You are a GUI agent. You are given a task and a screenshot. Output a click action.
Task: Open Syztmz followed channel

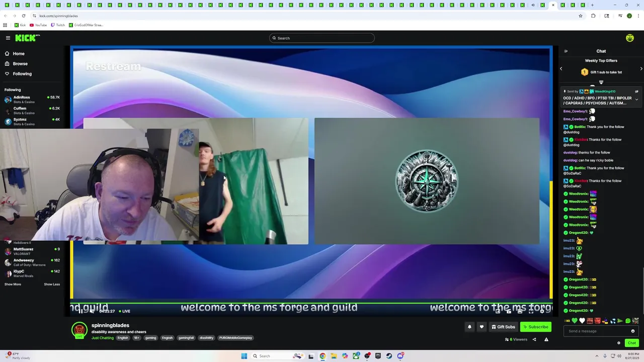coord(32,122)
